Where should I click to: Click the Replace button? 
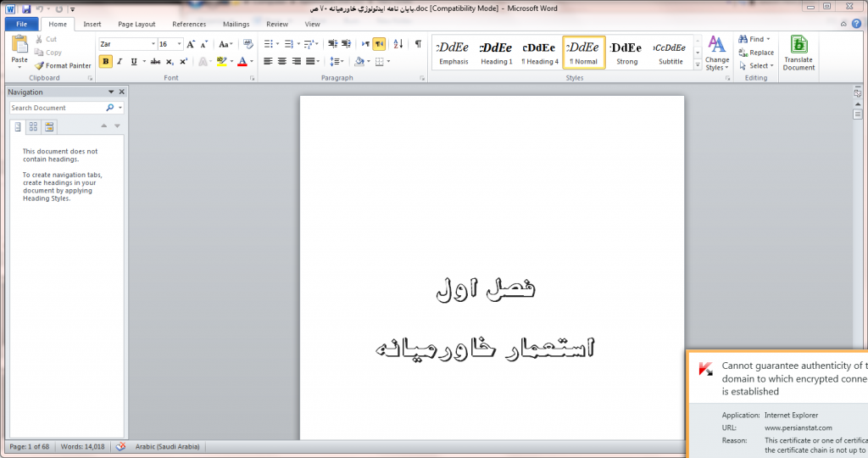(x=755, y=53)
